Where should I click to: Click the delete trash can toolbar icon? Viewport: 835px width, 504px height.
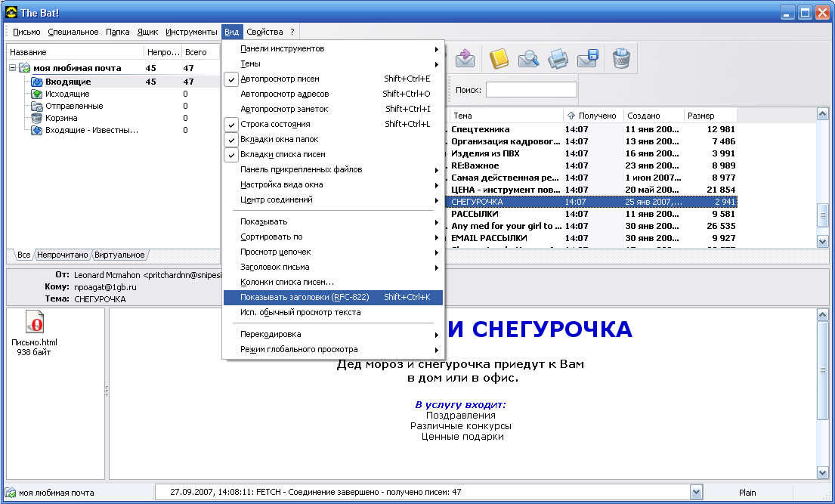[x=621, y=58]
